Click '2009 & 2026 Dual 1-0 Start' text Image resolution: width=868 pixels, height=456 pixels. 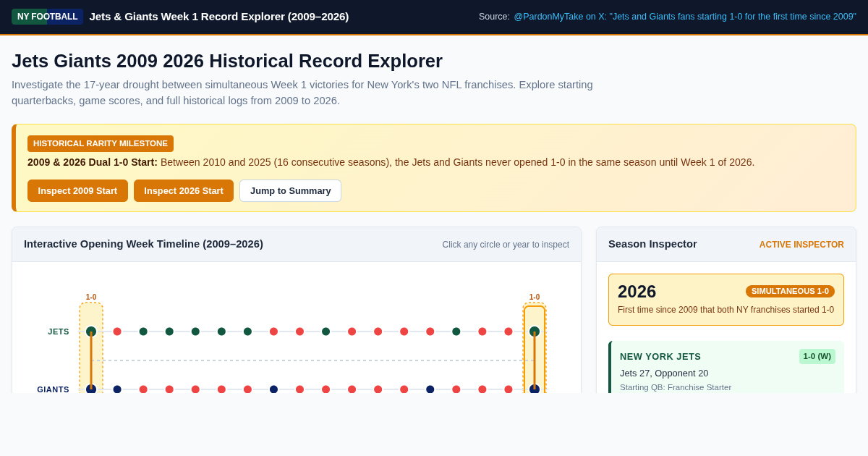93,162
